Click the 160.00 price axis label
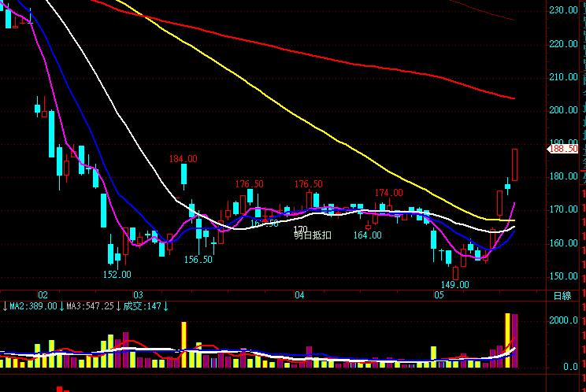The width and height of the screenshot is (586, 392). 563,243
